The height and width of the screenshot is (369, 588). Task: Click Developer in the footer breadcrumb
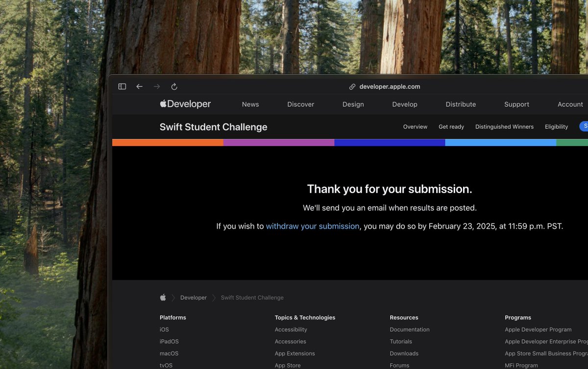[x=194, y=298]
